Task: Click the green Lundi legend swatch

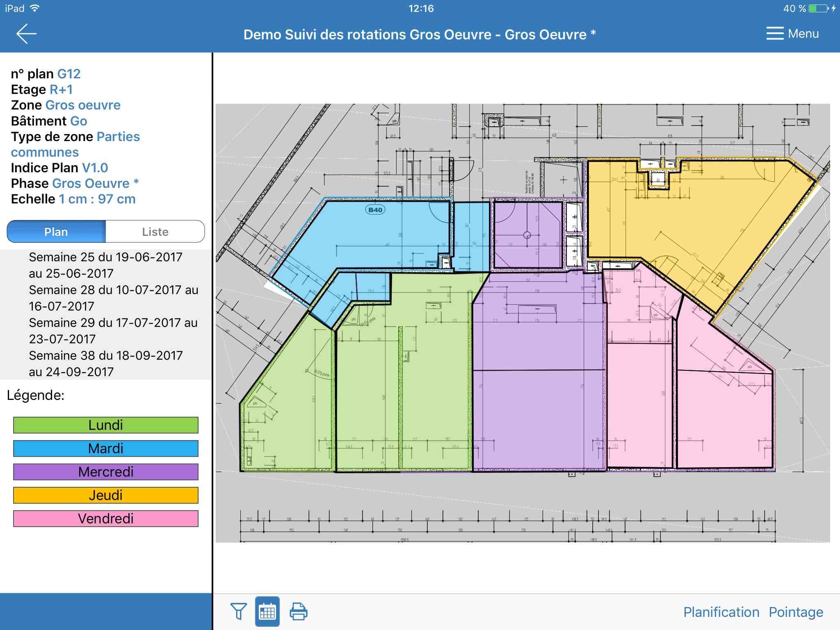Action: (x=106, y=425)
